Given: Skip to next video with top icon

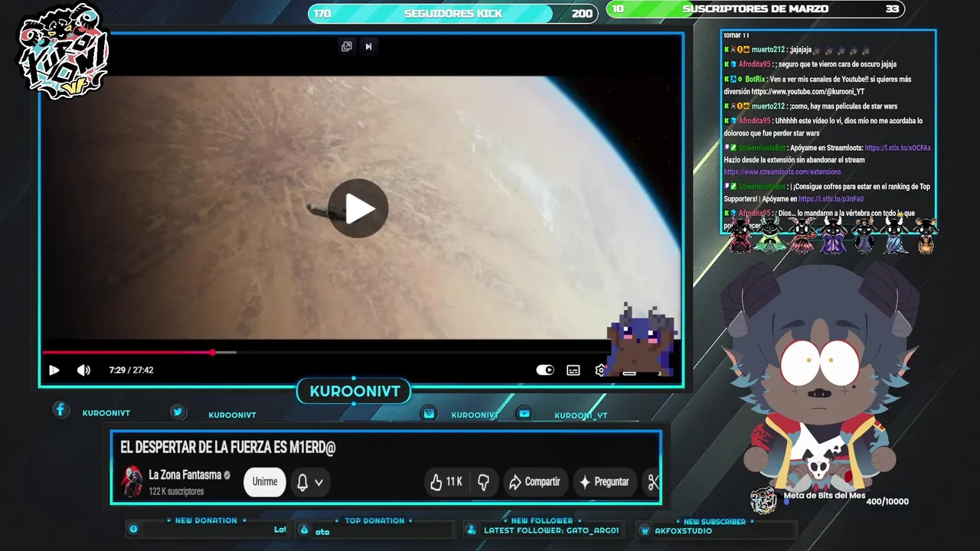Looking at the screenshot, I should click(368, 47).
